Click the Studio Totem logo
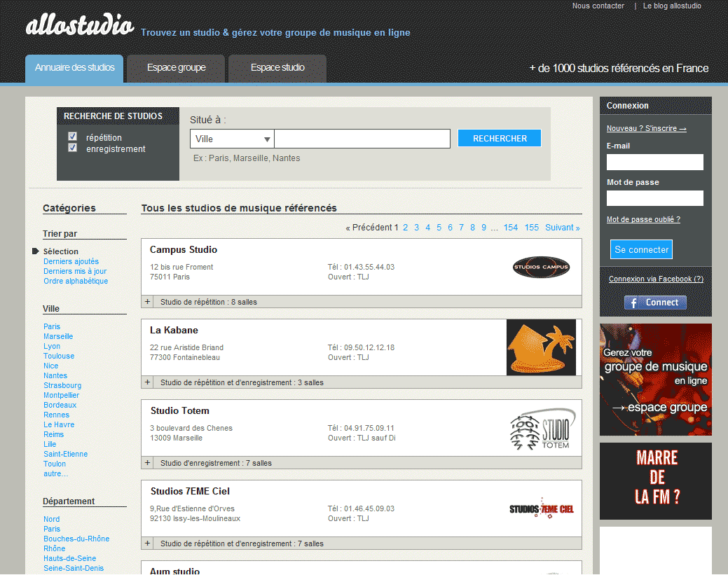The height and width of the screenshot is (575, 728). click(540, 429)
